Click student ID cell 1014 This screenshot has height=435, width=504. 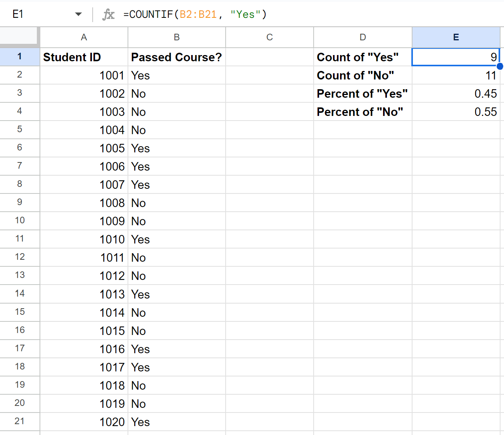(84, 312)
